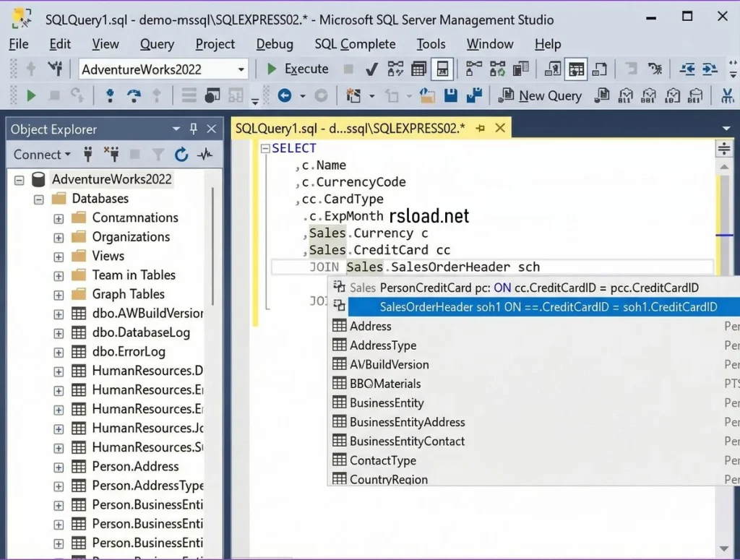Click the Disconnect plug icon in Object Explorer
This screenshot has width=740, height=560.
pos(111,154)
